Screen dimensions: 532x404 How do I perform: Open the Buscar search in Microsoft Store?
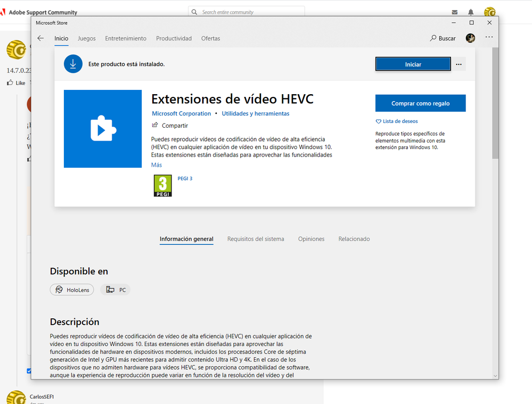(x=443, y=38)
